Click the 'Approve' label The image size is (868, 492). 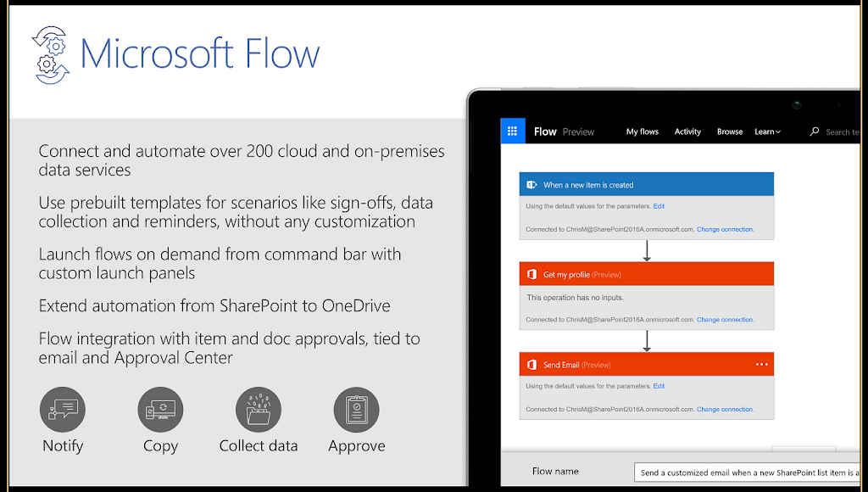click(357, 446)
